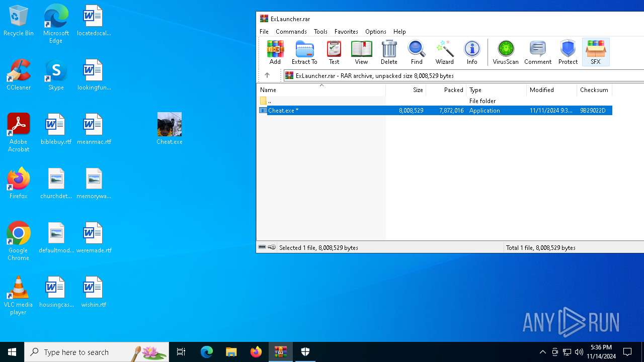Select the Cheat.exe desktop file
644x362 pixels.
point(170,129)
